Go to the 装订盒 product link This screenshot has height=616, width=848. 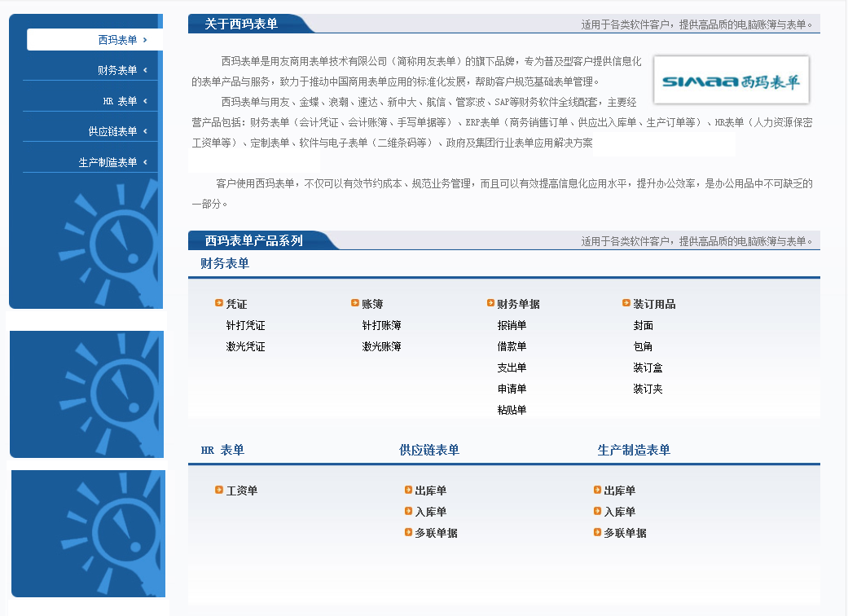point(648,367)
